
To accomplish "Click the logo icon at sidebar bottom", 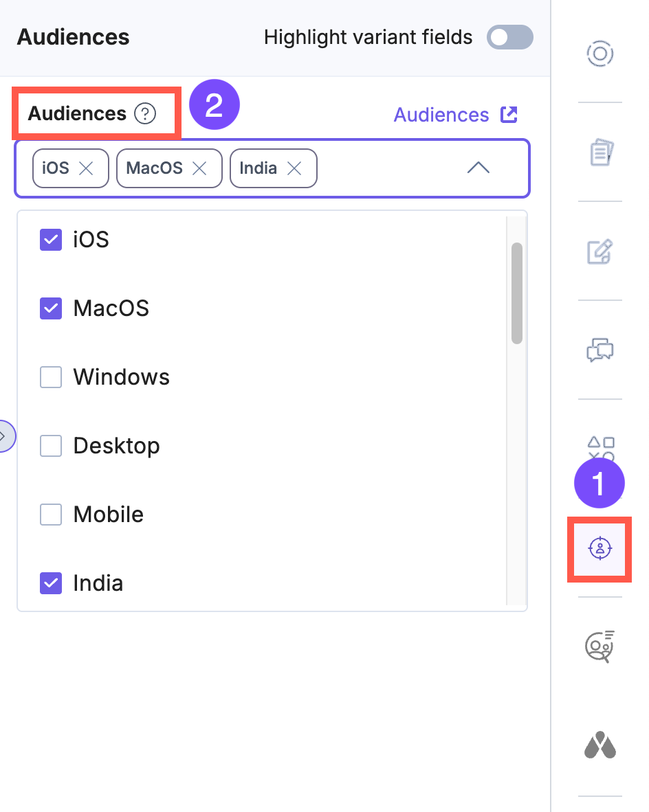I will pos(599,746).
